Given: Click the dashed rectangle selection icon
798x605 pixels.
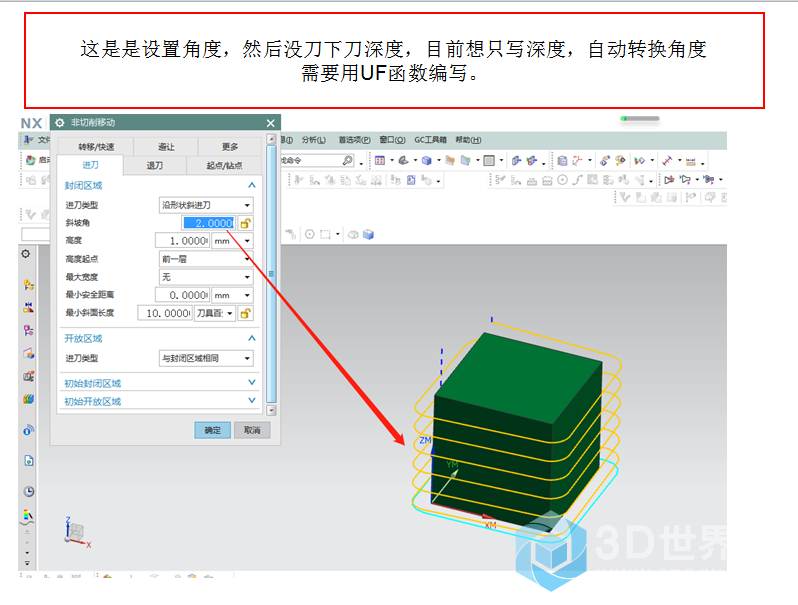Looking at the screenshot, I should [325, 234].
